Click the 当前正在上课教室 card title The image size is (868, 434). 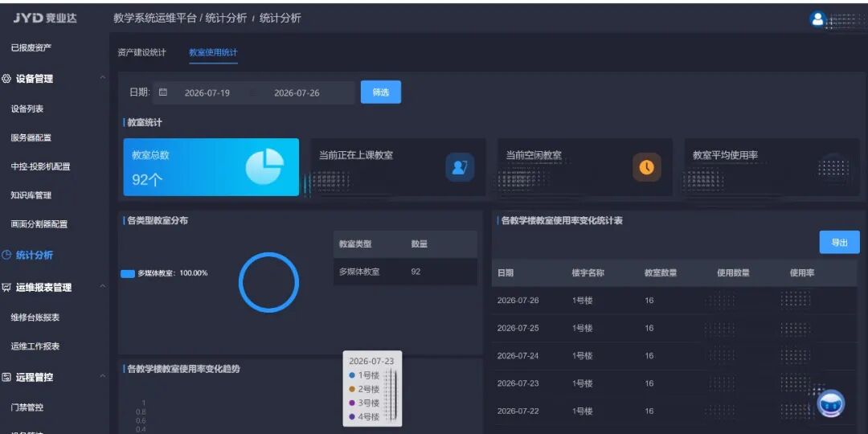click(x=356, y=156)
